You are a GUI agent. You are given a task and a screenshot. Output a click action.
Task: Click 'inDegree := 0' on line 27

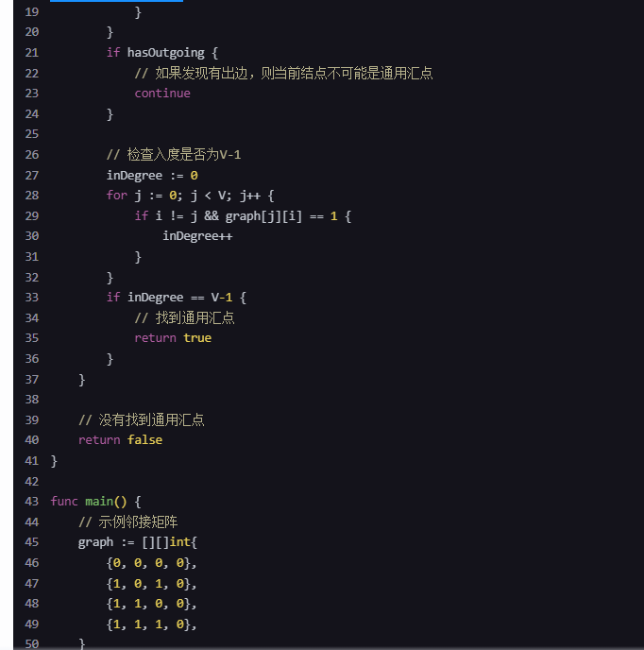pos(152,176)
